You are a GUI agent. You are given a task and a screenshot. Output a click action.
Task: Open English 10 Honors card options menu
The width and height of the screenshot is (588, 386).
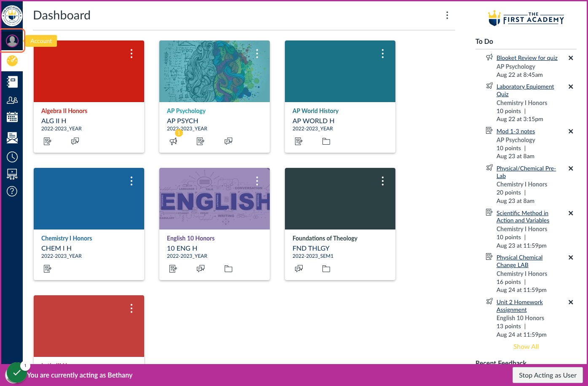257,181
